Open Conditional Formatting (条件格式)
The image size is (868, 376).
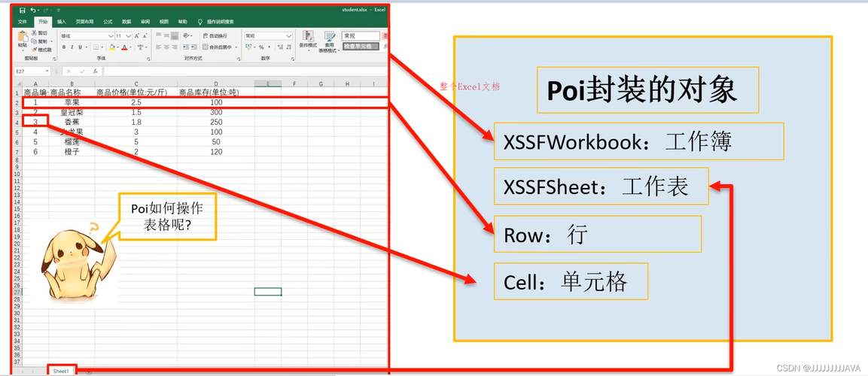click(x=309, y=41)
